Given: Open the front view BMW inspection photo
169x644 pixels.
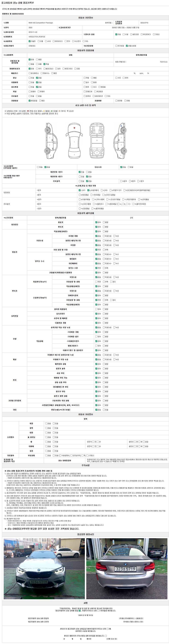Looking at the screenshot, I should [44, 569].
